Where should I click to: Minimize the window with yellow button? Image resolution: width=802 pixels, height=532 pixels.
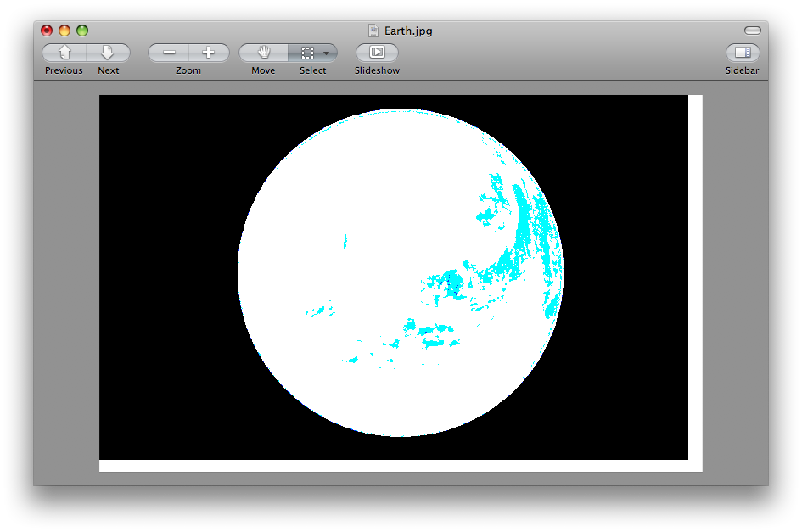point(64,31)
